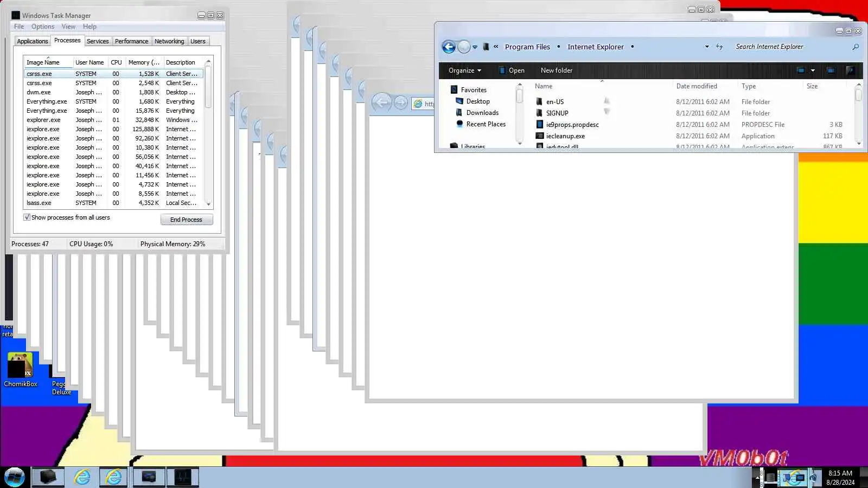
Task: Select the ie9props.propdesc file icon
Action: coord(539,124)
